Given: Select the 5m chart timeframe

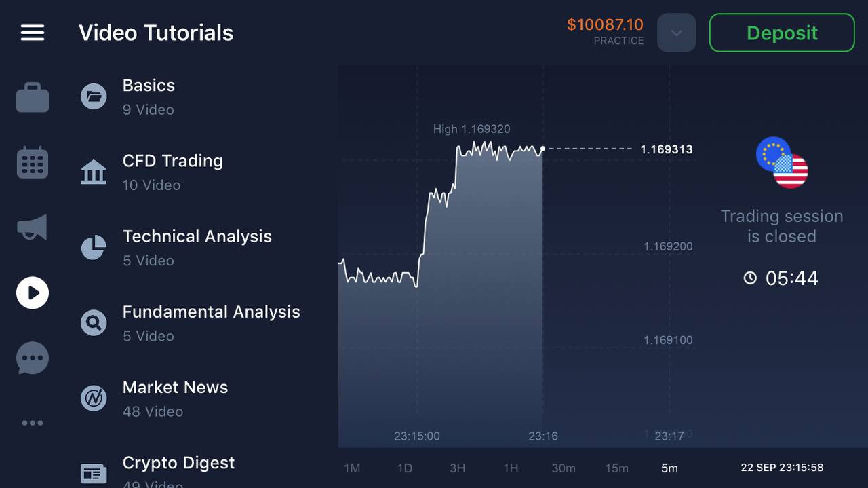Looking at the screenshot, I should pos(669,468).
